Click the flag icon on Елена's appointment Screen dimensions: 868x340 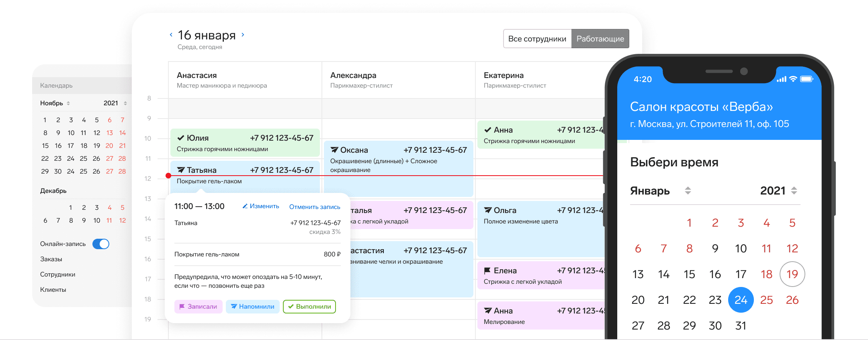click(487, 270)
